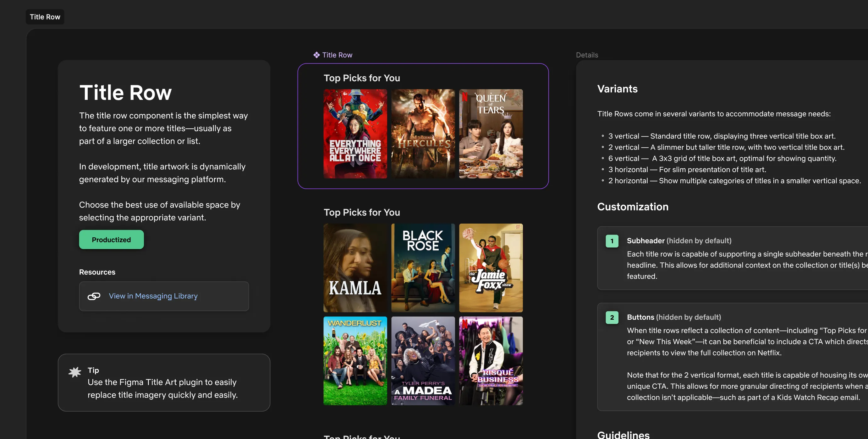Select The Jamie Foxx Show poster

pyautogui.click(x=491, y=268)
